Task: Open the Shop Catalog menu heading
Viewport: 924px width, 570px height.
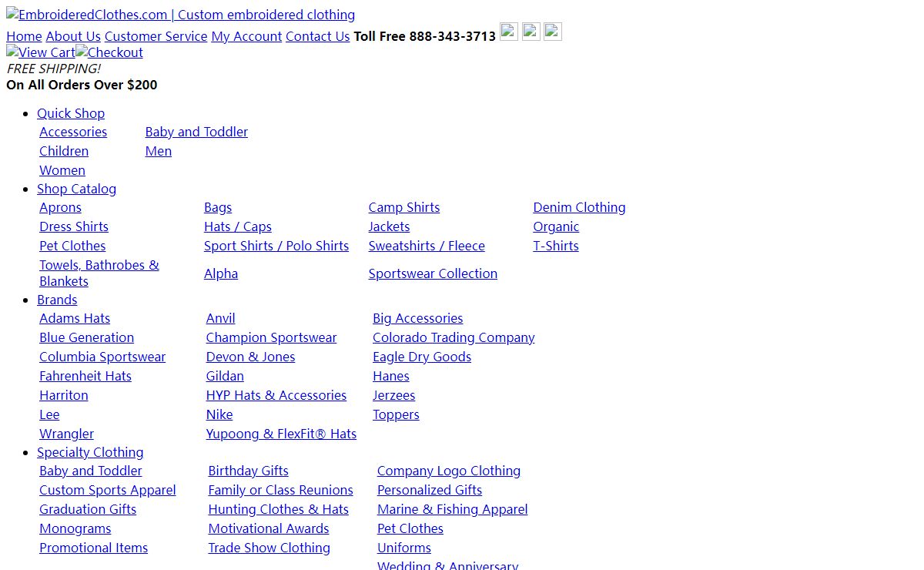Action: [76, 189]
